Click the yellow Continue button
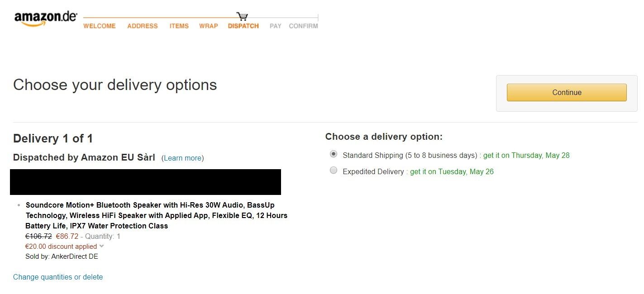The height and width of the screenshot is (294, 644). [567, 92]
